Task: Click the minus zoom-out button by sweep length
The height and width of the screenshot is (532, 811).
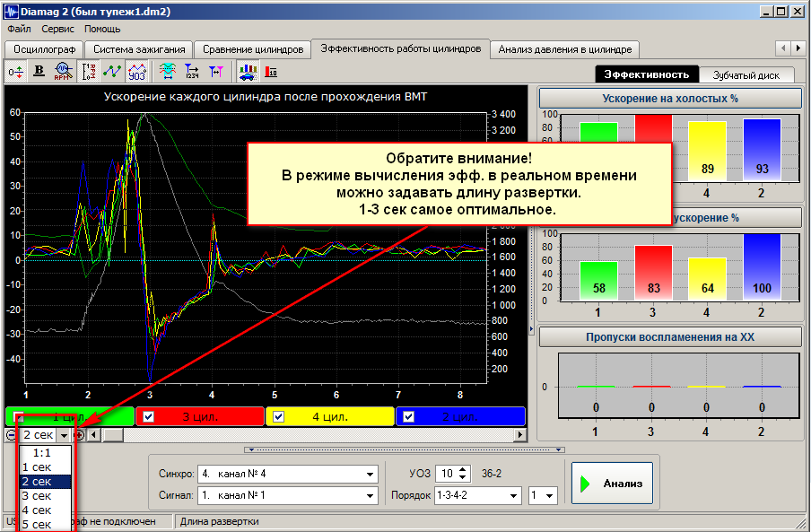Action: point(11,435)
